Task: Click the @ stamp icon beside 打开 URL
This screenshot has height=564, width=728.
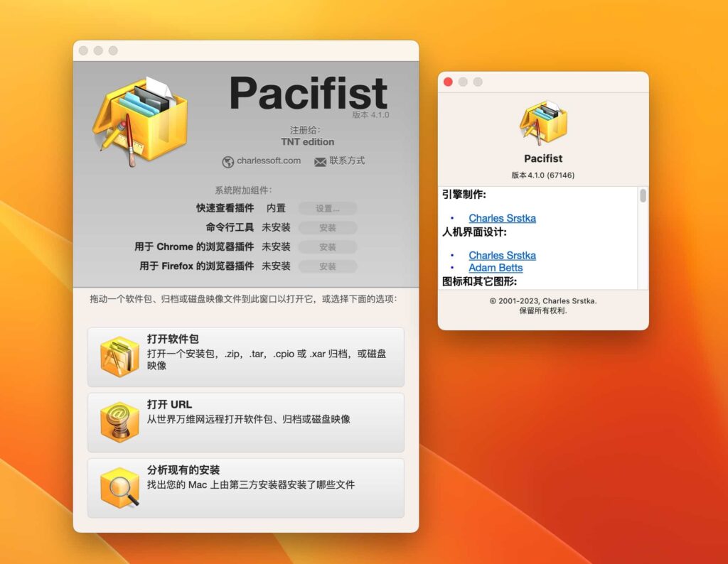Action: (119, 420)
